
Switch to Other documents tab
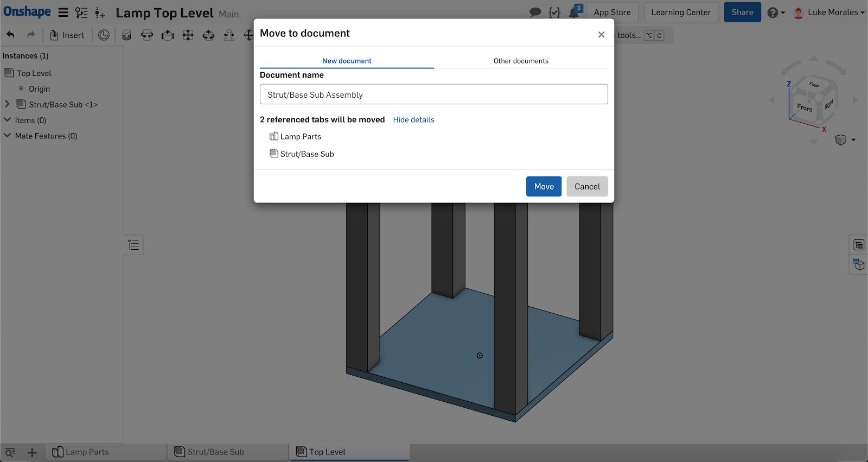click(521, 61)
